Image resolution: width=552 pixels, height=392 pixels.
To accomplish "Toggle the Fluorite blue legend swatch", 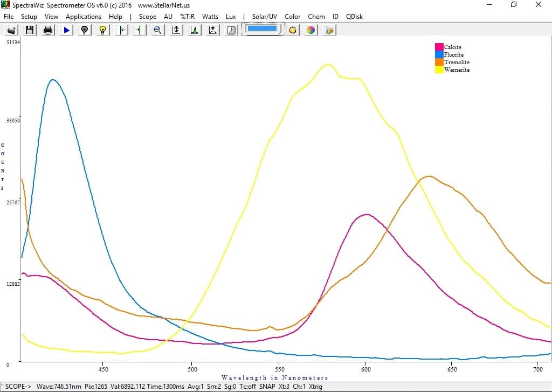I will [x=438, y=54].
